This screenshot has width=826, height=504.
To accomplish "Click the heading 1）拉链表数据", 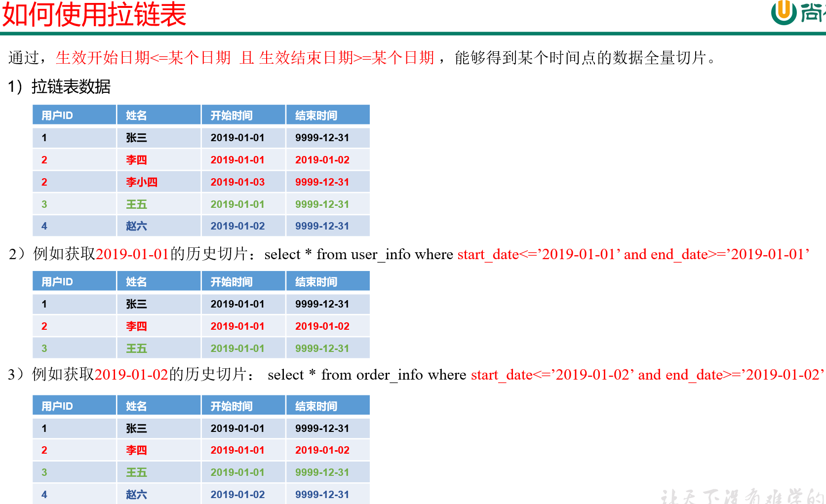I will click(59, 86).
